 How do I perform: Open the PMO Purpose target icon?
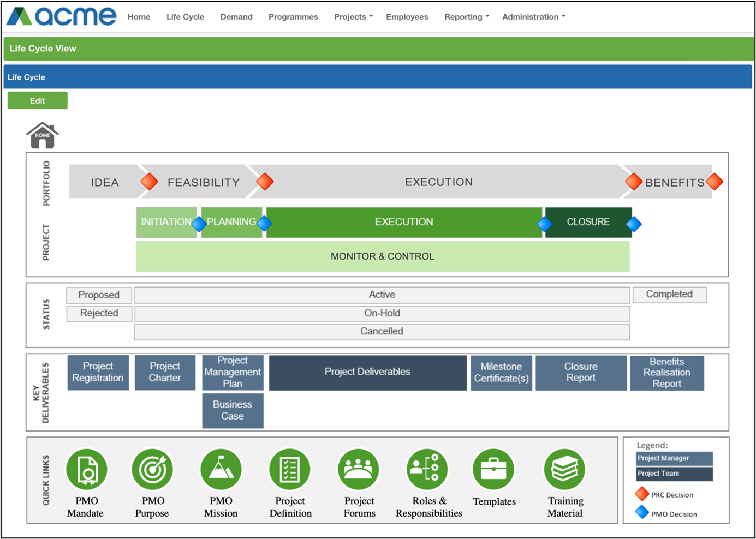(153, 469)
